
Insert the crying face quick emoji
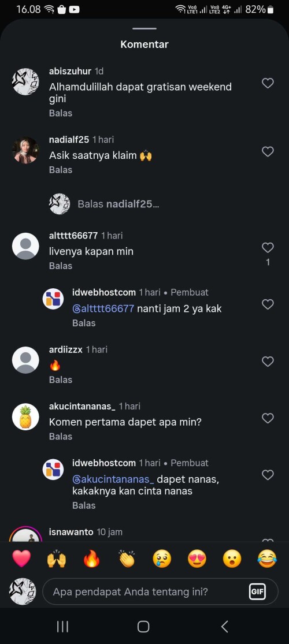pyautogui.click(x=162, y=559)
